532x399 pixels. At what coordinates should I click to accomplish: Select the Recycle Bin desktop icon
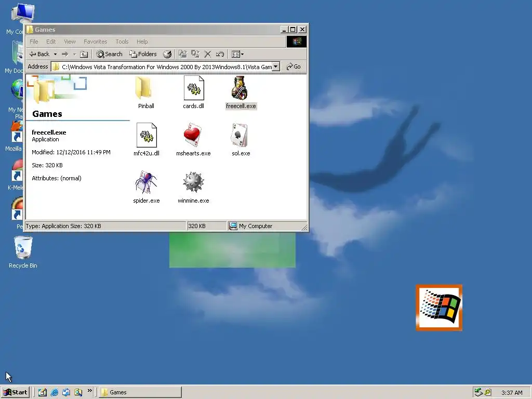pos(23,252)
